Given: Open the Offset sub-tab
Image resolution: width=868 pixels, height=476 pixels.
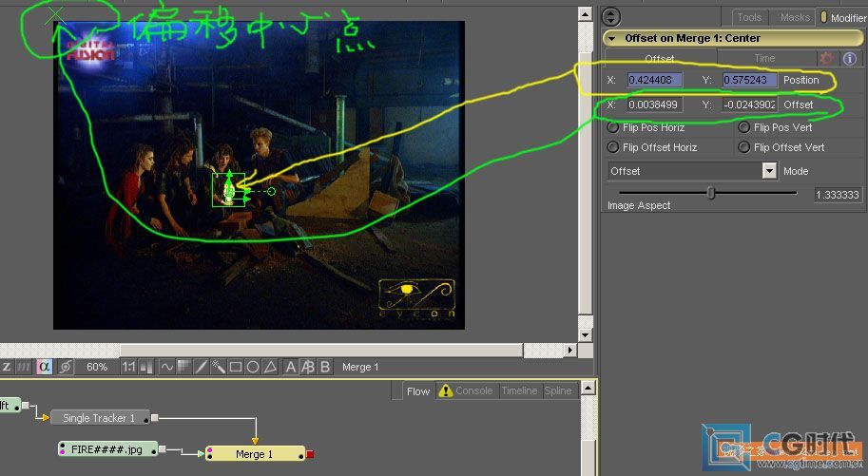Looking at the screenshot, I should [x=660, y=58].
